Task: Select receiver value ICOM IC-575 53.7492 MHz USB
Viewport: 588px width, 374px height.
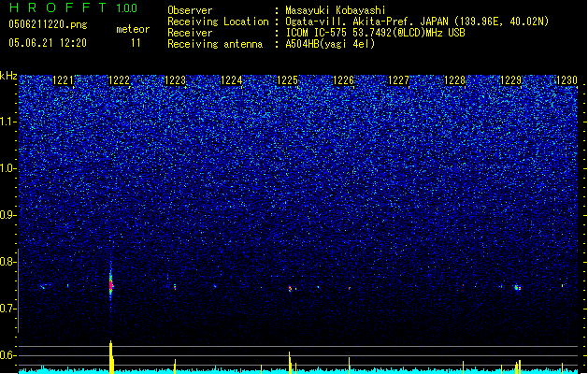Action: pyautogui.click(x=375, y=33)
